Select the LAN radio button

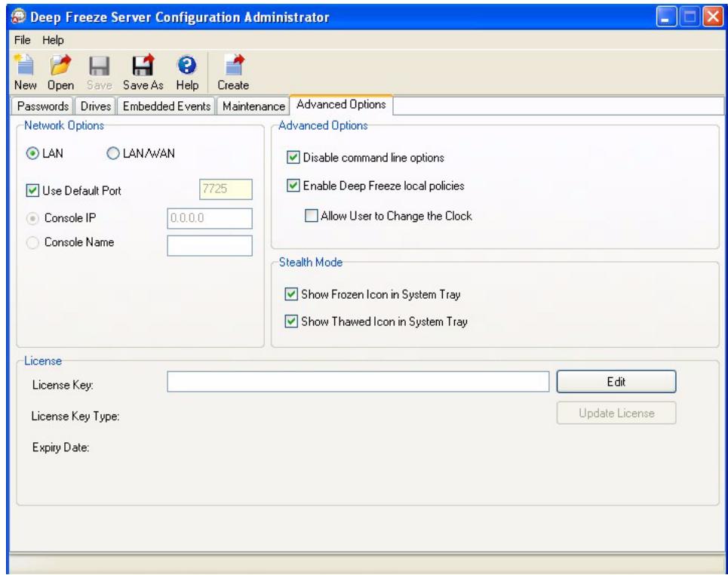tap(32, 153)
